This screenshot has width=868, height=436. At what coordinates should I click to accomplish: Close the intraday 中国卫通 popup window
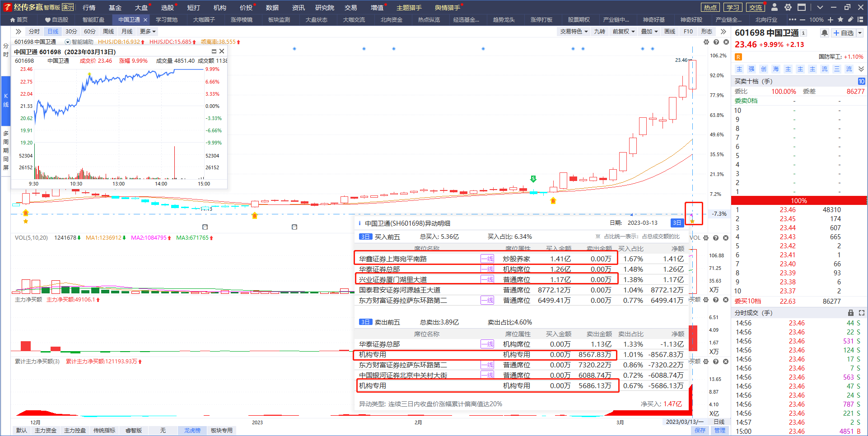(222, 51)
